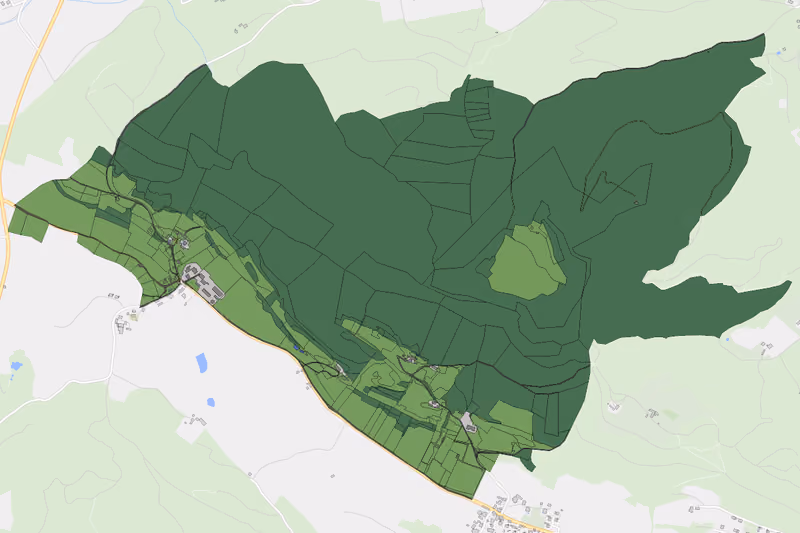This screenshot has height=533, width=800.
Task: Click the large gray building complex by the road
Action: pyautogui.click(x=203, y=283)
